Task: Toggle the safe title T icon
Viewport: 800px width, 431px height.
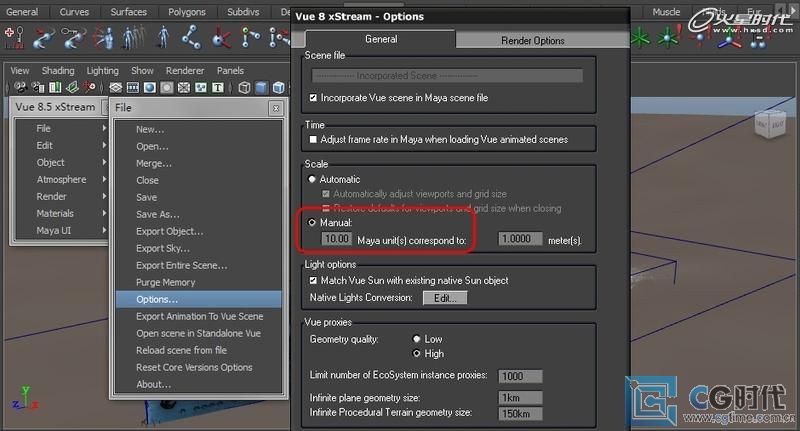Action: pyautogui.click(x=218, y=88)
